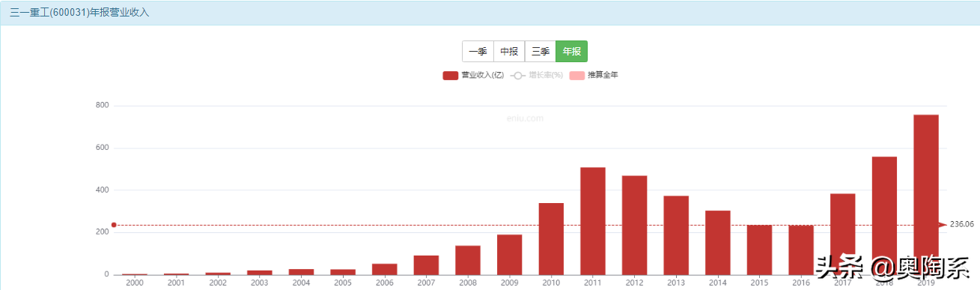Click the 三一重工(600031)年报营业收入 title
Image resolution: width=980 pixels, height=290 pixels.
pyautogui.click(x=79, y=13)
